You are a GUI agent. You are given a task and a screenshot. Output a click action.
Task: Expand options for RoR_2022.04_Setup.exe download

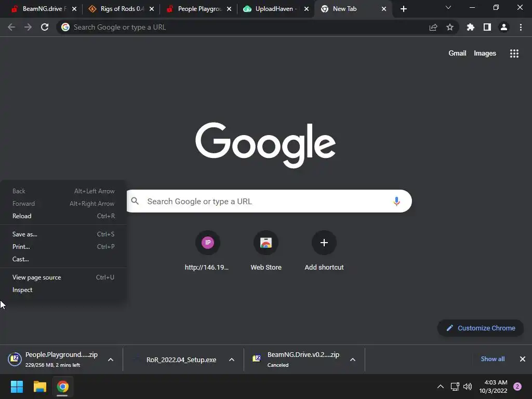click(231, 360)
